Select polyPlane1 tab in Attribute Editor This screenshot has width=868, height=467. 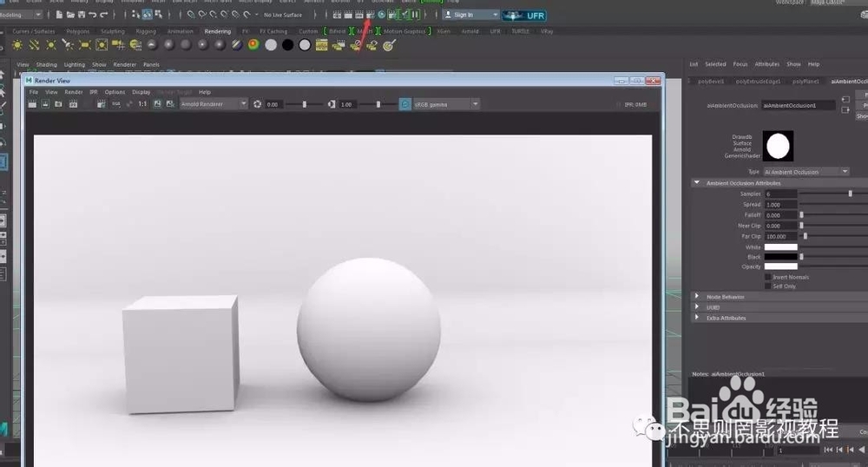pos(806,82)
